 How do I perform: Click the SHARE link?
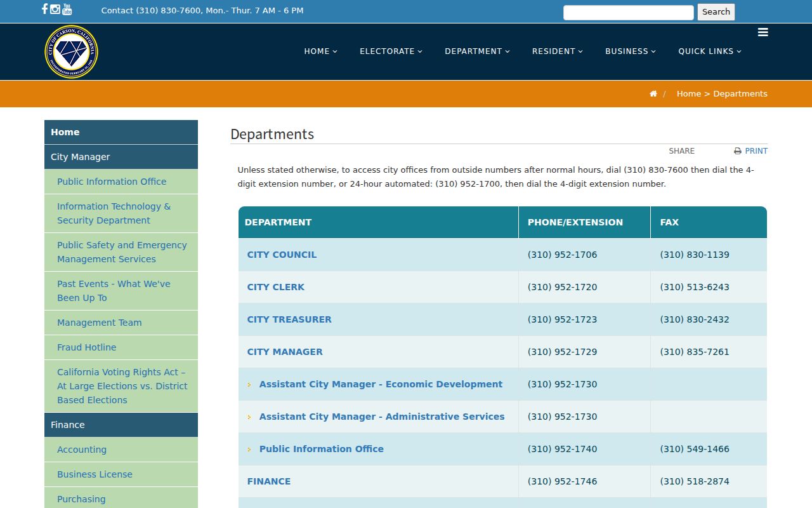[x=682, y=151]
